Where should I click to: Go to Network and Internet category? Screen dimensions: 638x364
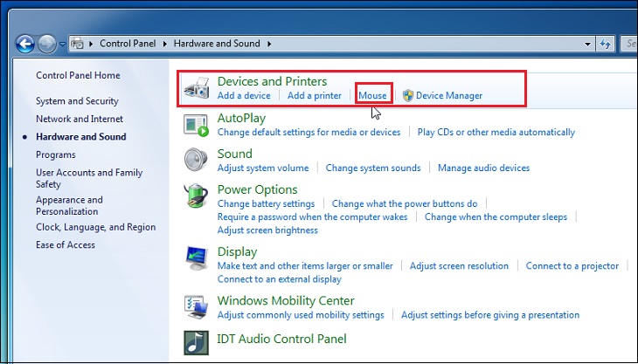pyautogui.click(x=80, y=119)
